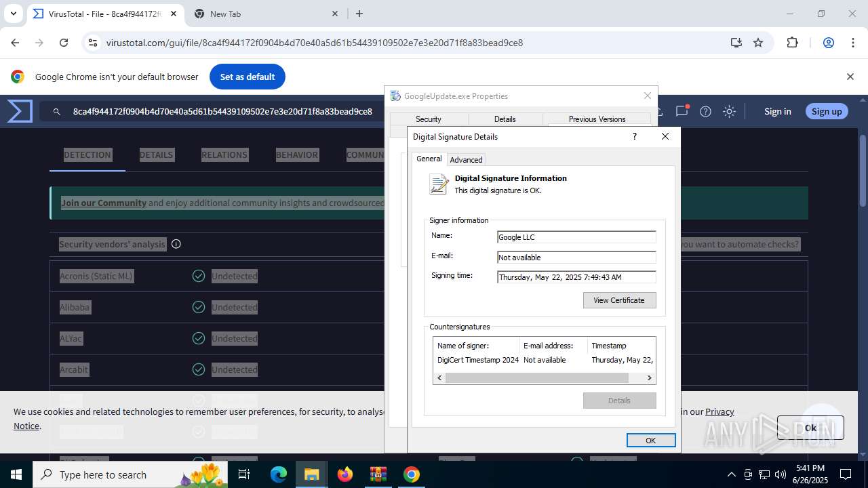Image resolution: width=868 pixels, height=488 pixels.
Task: Click the countersignatures list left scroll arrow
Action: 439,378
